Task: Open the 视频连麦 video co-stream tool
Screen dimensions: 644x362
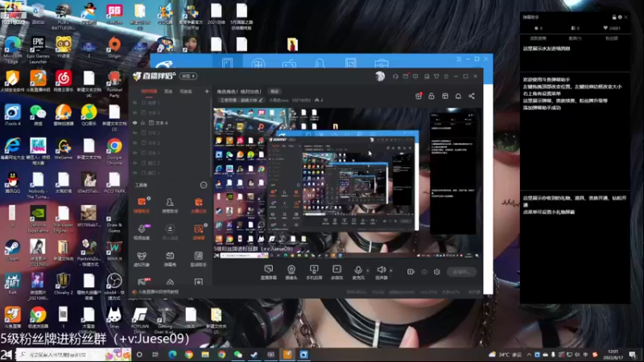Action: [x=142, y=232]
